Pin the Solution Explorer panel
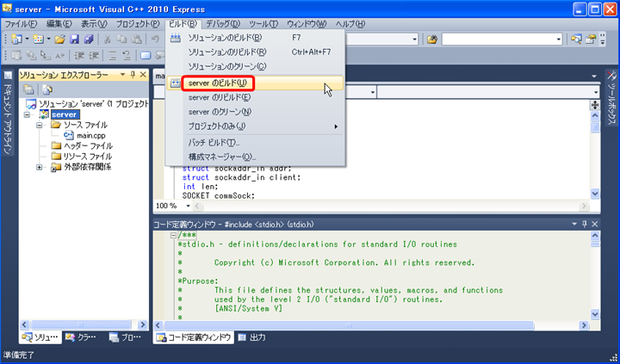The image size is (620, 364). (x=133, y=75)
